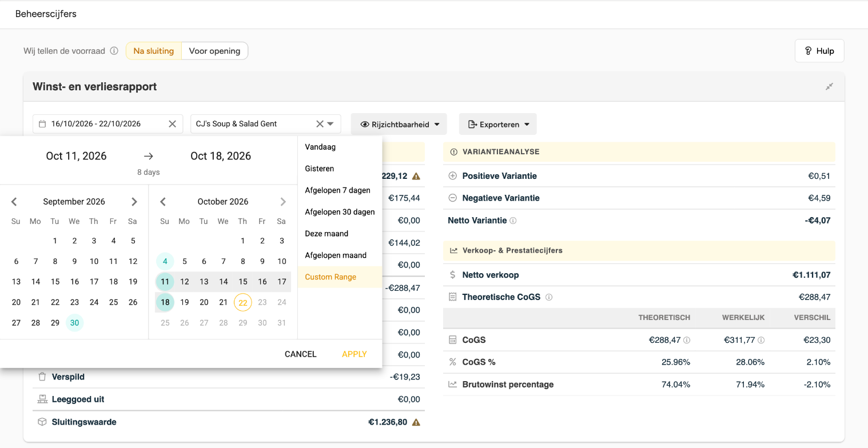Click the Hulp button
The height and width of the screenshot is (448, 868).
[x=819, y=51]
